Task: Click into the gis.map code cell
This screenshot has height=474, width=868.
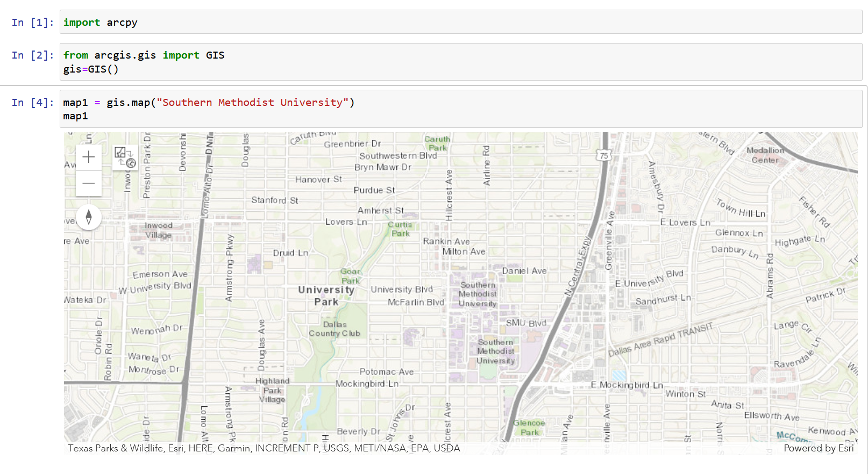Action: point(461,109)
